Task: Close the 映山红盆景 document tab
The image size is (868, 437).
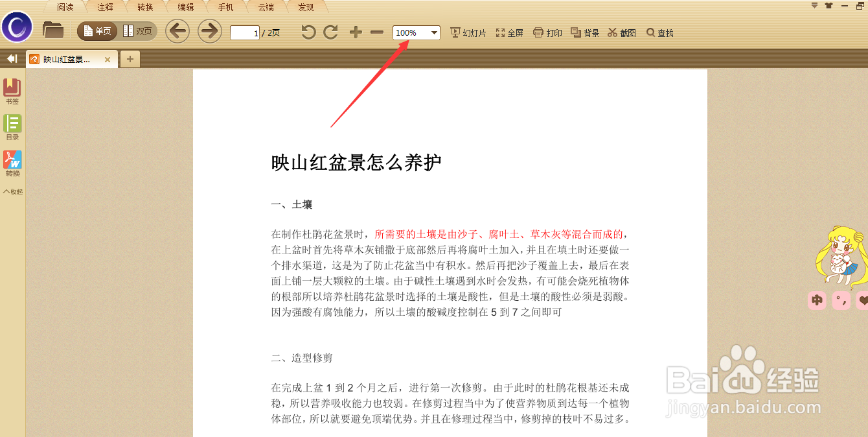Action: pyautogui.click(x=108, y=60)
